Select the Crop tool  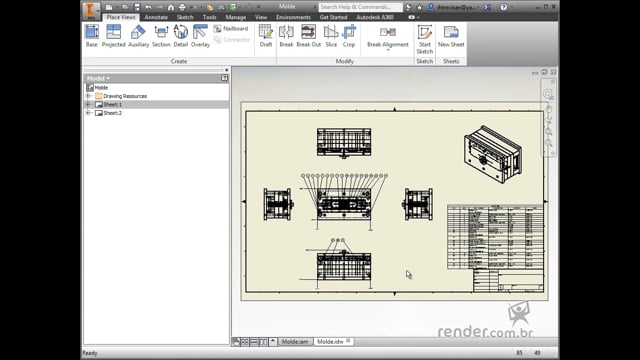point(349,36)
